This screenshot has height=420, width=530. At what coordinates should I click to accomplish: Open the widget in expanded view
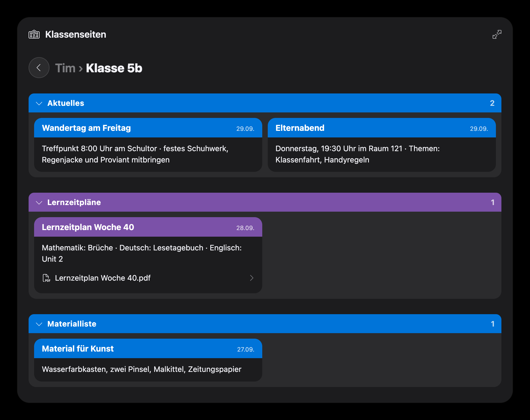click(497, 34)
